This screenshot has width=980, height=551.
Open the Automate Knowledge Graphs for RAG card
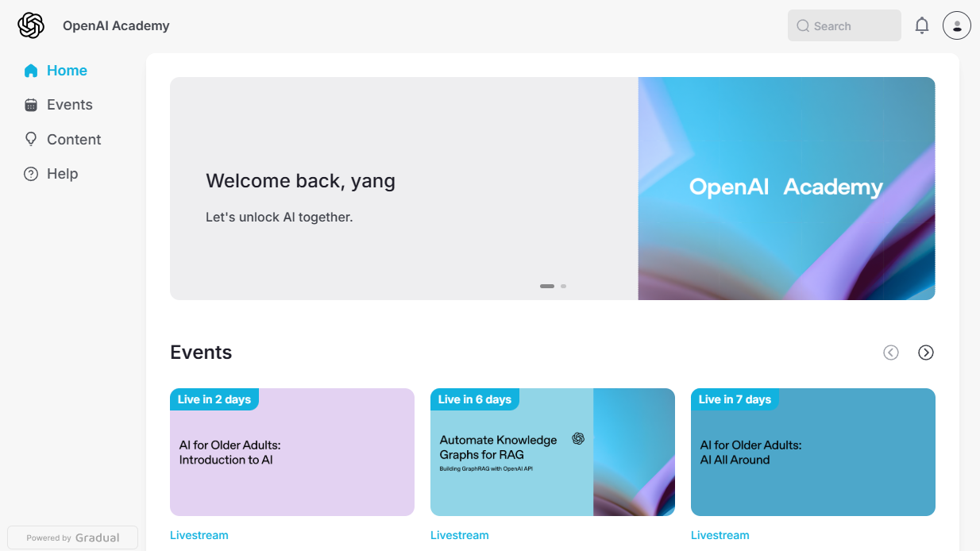552,451
